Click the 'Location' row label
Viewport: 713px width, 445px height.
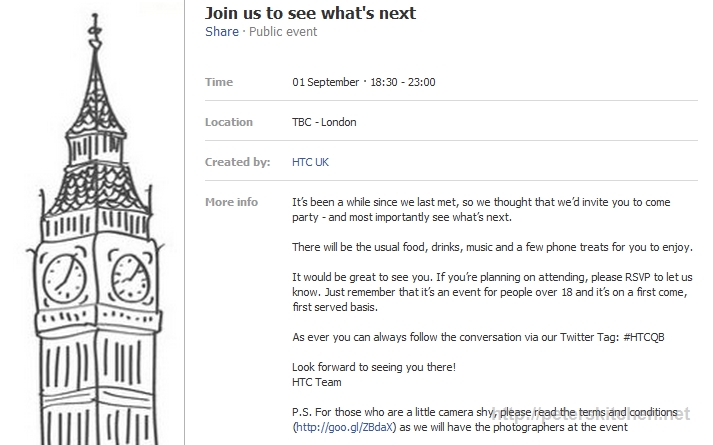(229, 122)
